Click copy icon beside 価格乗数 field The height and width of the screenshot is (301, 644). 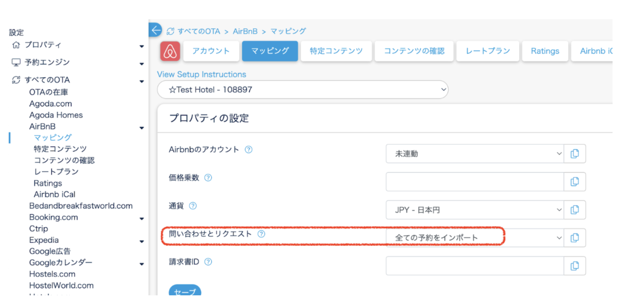click(x=574, y=182)
